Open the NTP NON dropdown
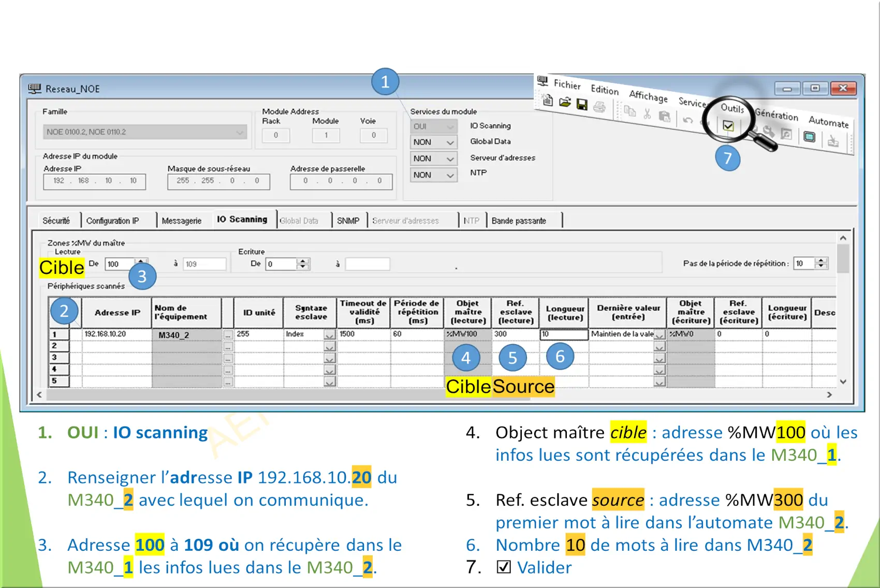This screenshot has width=880, height=588. tap(434, 175)
